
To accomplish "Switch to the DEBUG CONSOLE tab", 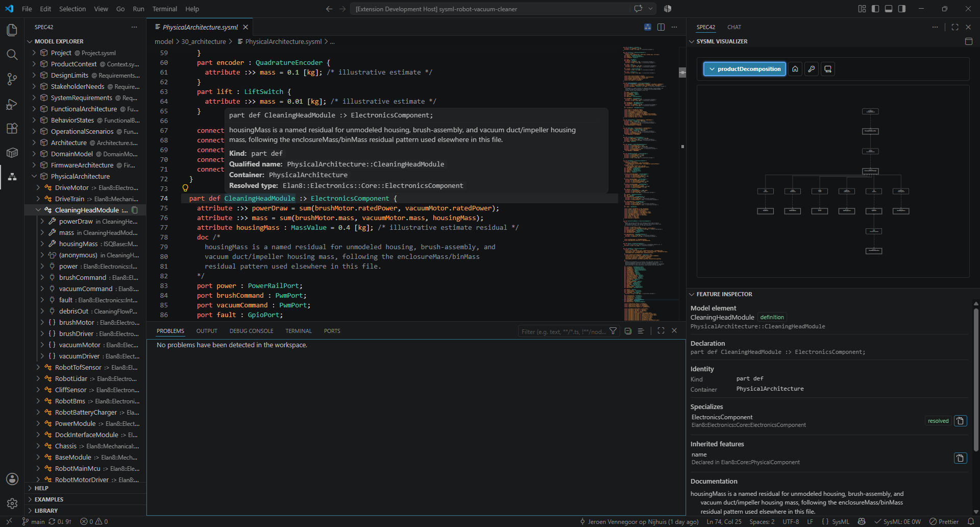I will (251, 331).
